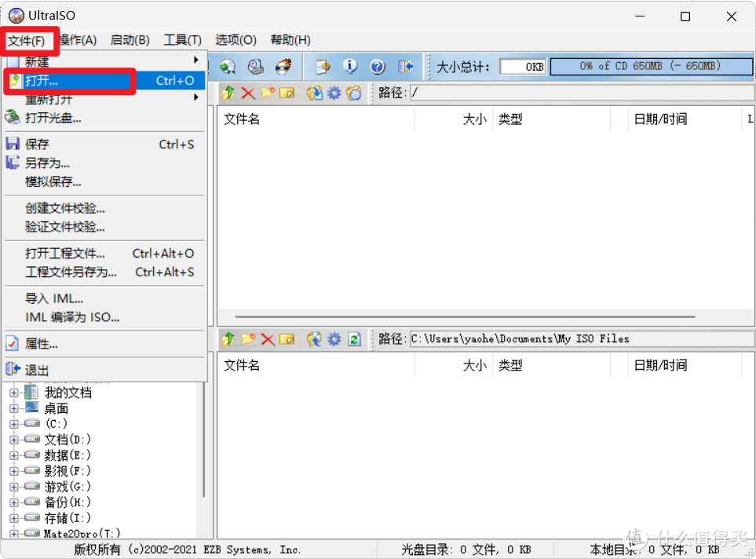Click the add files icon in the local toolbar
The image size is (756, 559).
(x=314, y=339)
